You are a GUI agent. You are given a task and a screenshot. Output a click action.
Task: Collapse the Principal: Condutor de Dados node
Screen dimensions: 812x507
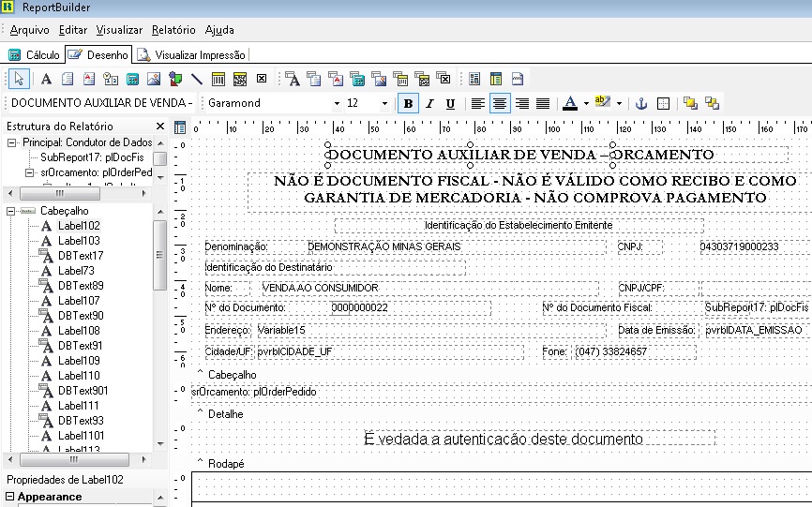12,142
